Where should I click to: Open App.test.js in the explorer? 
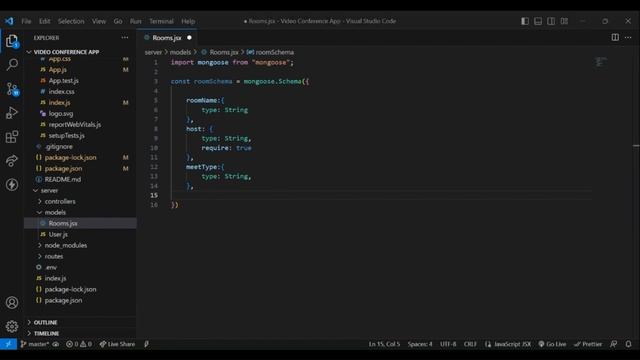click(64, 81)
